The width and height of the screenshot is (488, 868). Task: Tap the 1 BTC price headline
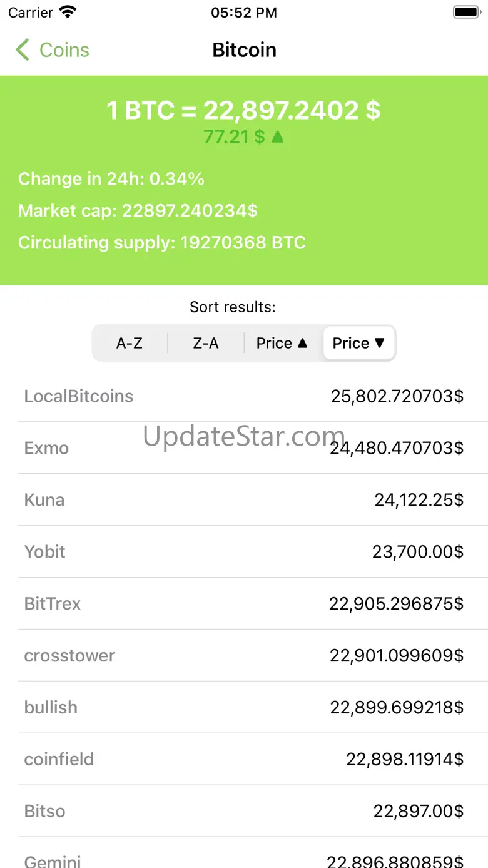click(x=243, y=111)
